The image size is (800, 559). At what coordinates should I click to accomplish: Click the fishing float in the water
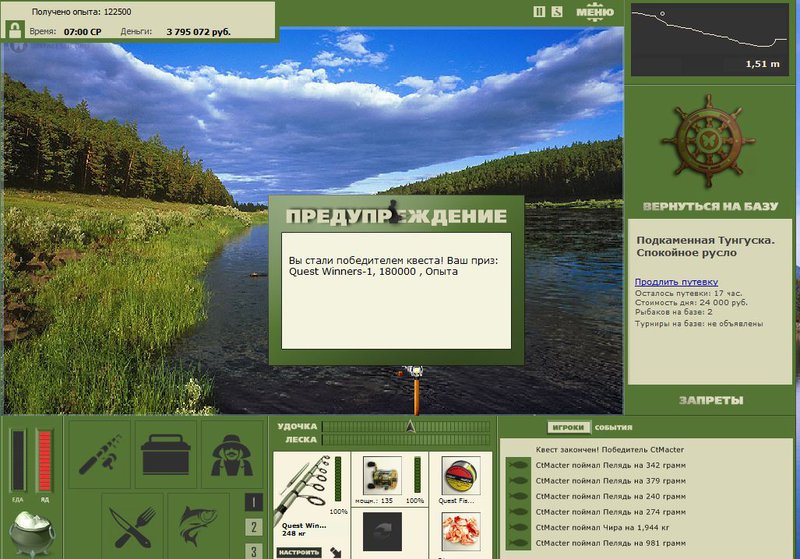point(258,275)
